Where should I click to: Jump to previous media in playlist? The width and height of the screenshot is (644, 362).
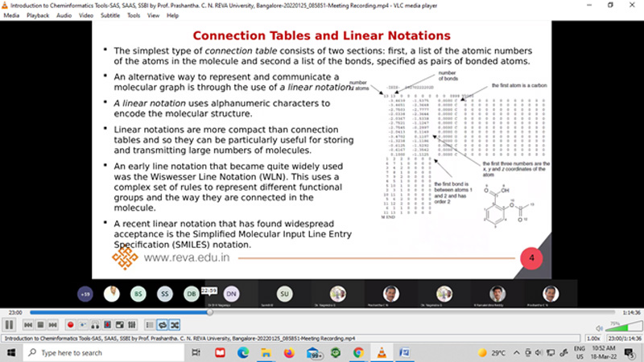point(28,325)
